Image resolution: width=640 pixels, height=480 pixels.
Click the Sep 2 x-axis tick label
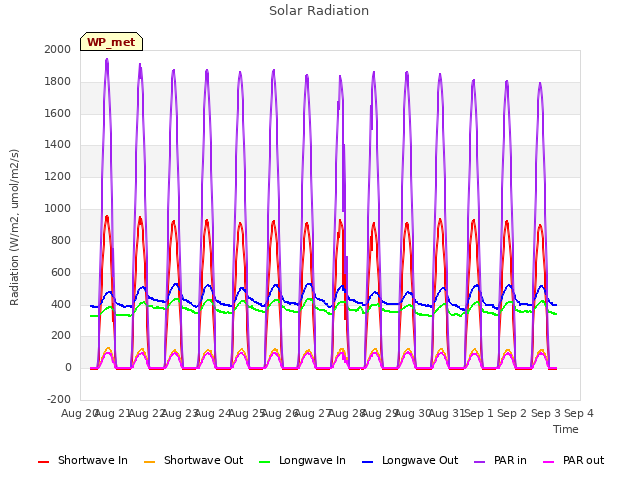coord(512,413)
